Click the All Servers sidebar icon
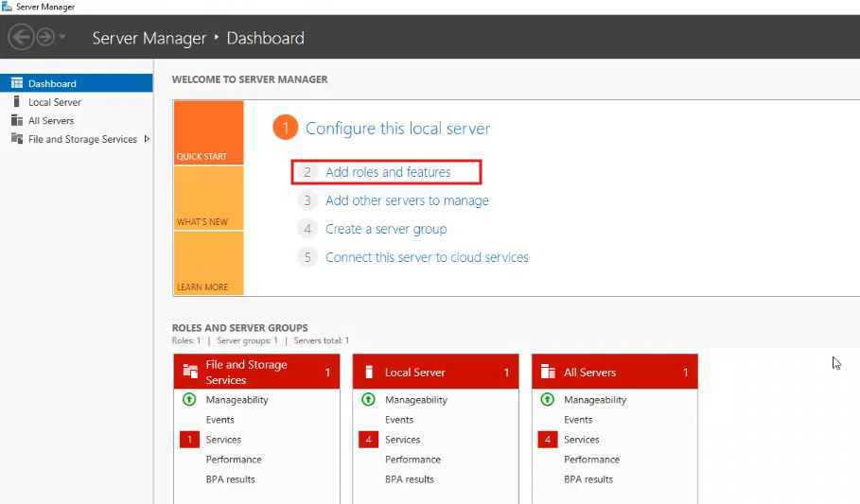Image resolution: width=860 pixels, height=504 pixels. [17, 120]
